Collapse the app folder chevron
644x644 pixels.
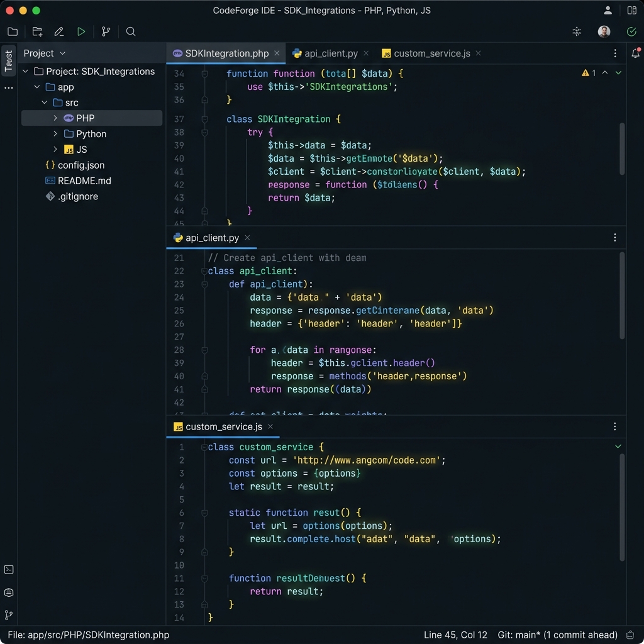tap(37, 87)
